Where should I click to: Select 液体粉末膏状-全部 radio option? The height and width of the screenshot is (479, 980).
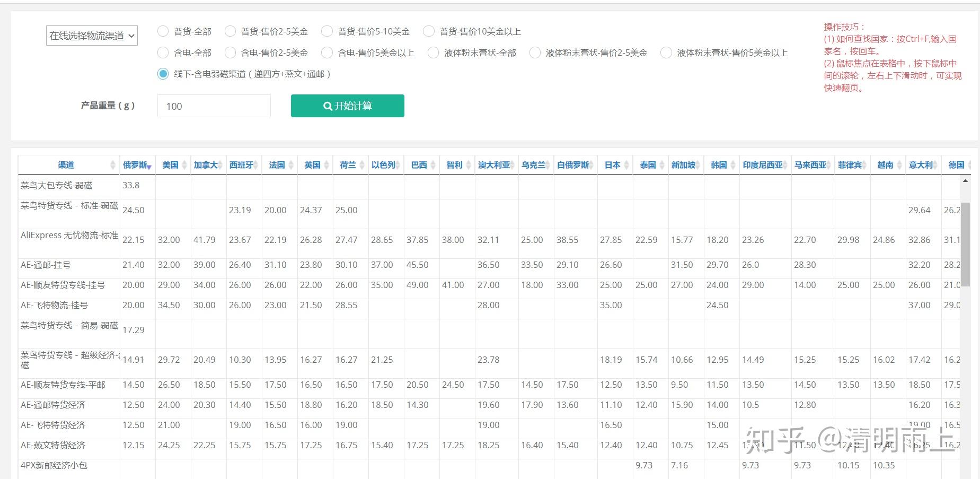click(x=433, y=53)
